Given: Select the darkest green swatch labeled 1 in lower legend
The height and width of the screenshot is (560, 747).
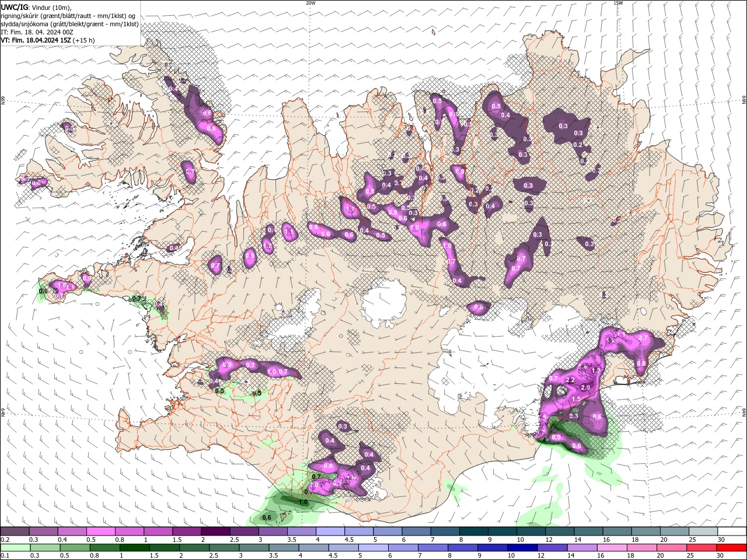Looking at the screenshot, I should [135, 548].
